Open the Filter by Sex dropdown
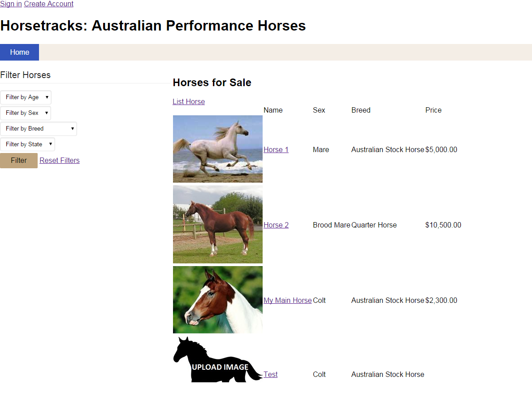Image resolution: width=532 pixels, height=398 pixels. tap(26, 113)
